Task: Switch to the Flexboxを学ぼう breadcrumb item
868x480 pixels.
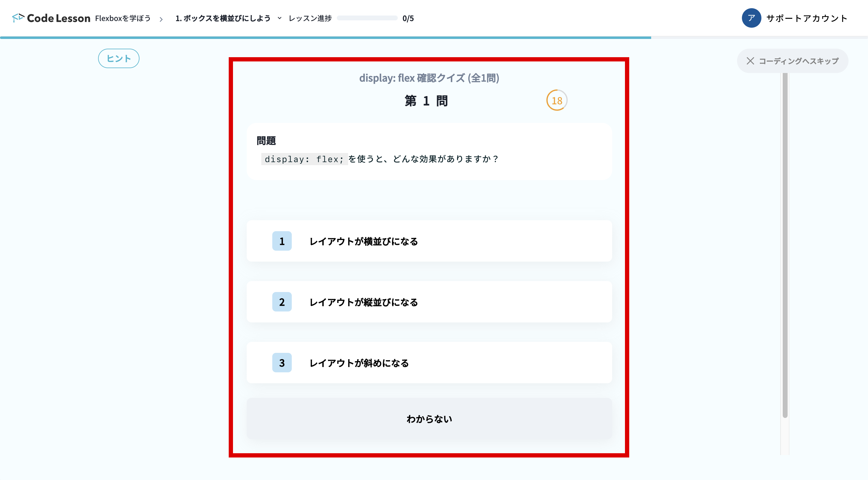Action: [123, 19]
